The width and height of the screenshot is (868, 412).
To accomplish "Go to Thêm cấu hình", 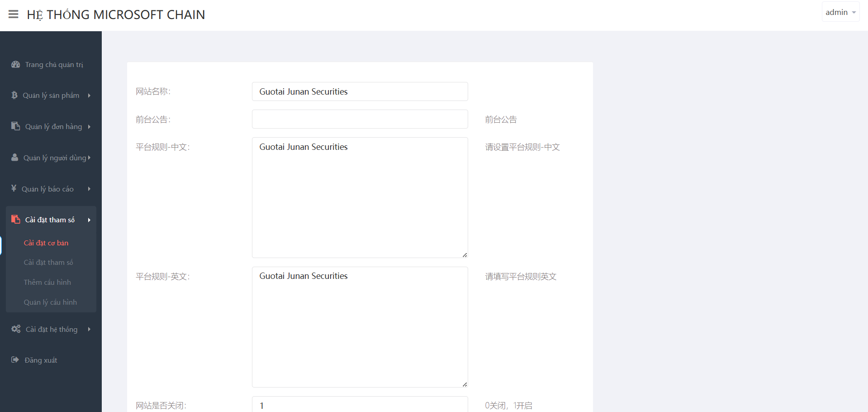I will [x=47, y=283].
